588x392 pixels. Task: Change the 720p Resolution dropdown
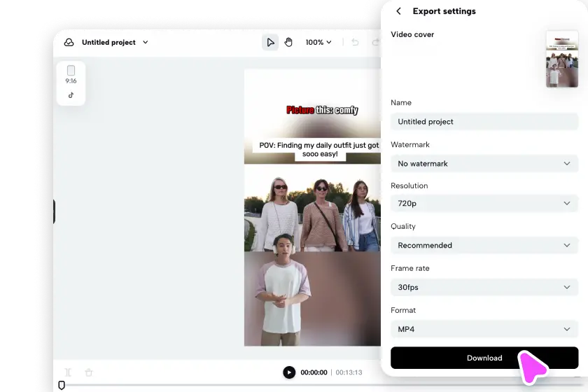coord(484,203)
